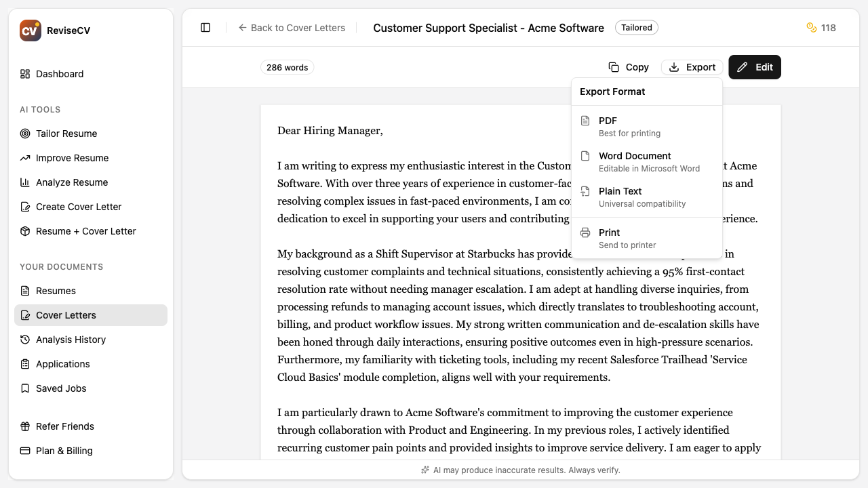Viewport: 868px width, 488px height.
Task: Click the ReviseCV logo
Action: pos(30,30)
